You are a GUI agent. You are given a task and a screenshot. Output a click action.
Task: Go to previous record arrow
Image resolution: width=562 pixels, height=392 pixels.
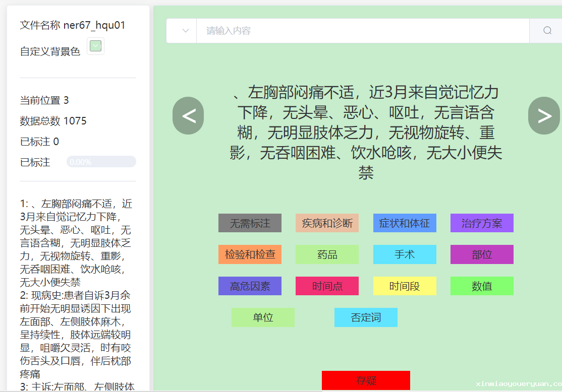point(188,115)
